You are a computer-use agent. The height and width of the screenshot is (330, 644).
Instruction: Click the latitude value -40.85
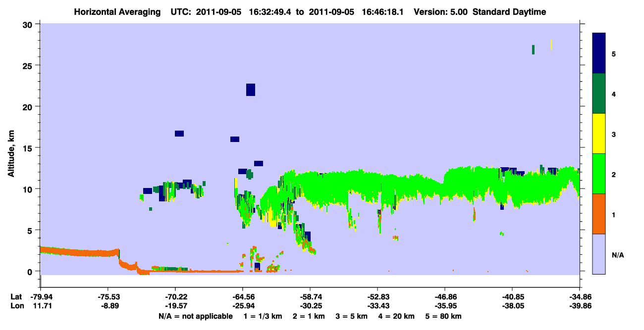[512, 297]
